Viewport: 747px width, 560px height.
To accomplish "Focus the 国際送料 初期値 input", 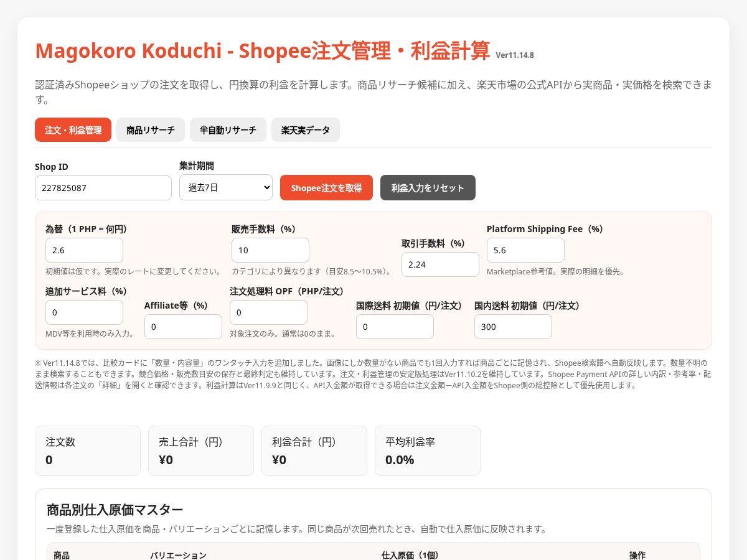I will pos(395,327).
